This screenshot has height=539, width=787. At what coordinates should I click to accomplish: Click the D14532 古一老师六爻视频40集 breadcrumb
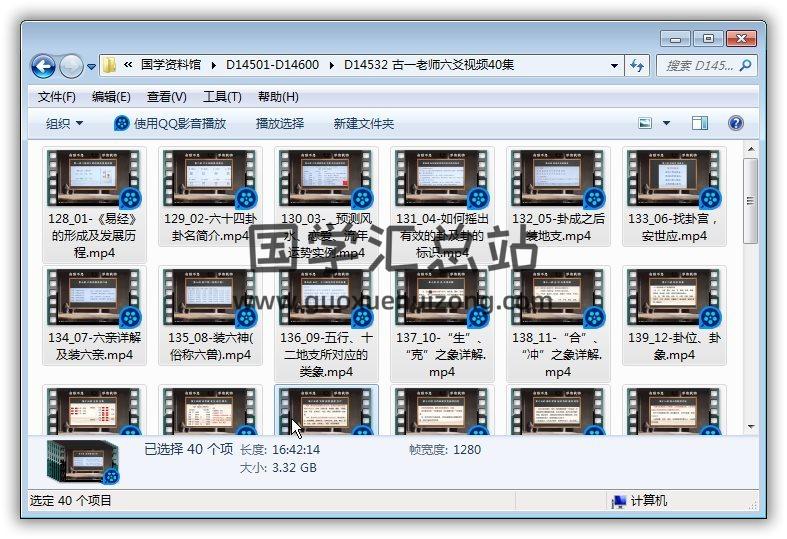(x=429, y=65)
